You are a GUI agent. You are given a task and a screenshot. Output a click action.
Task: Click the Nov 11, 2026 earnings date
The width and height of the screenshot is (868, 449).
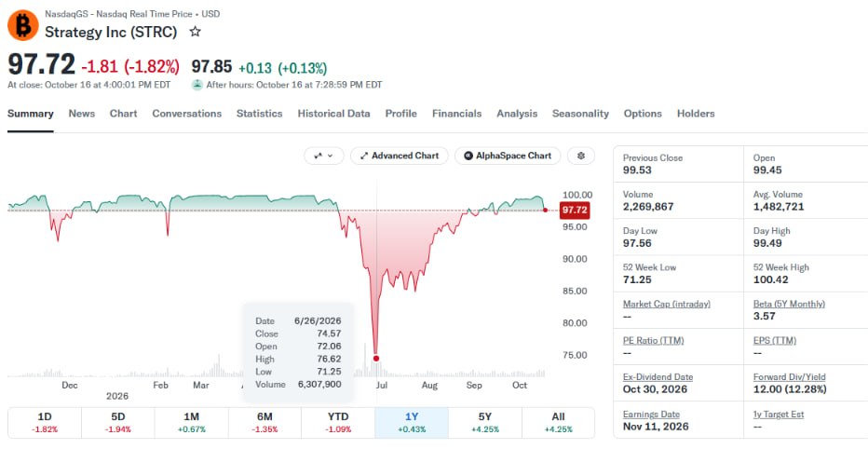point(656,427)
